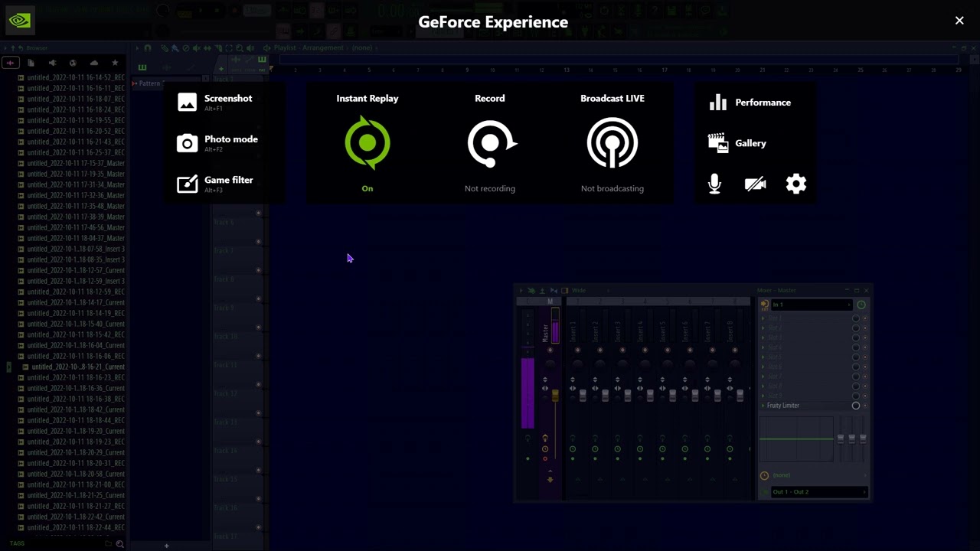The width and height of the screenshot is (980, 551).
Task: Close the GeForce Experience overlay
Action: pos(959,21)
